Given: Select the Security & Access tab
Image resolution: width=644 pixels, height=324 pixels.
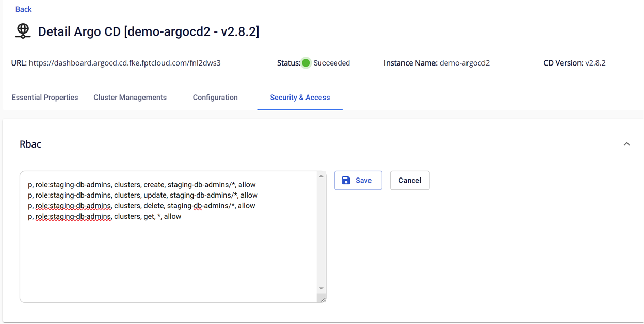Looking at the screenshot, I should 300,98.
